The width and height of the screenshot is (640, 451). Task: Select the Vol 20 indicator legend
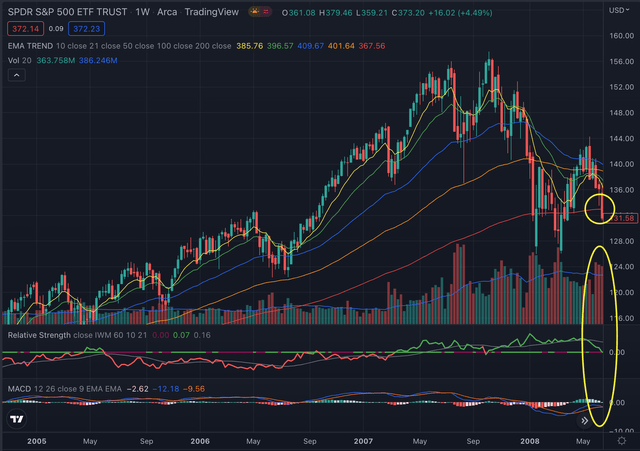point(20,60)
